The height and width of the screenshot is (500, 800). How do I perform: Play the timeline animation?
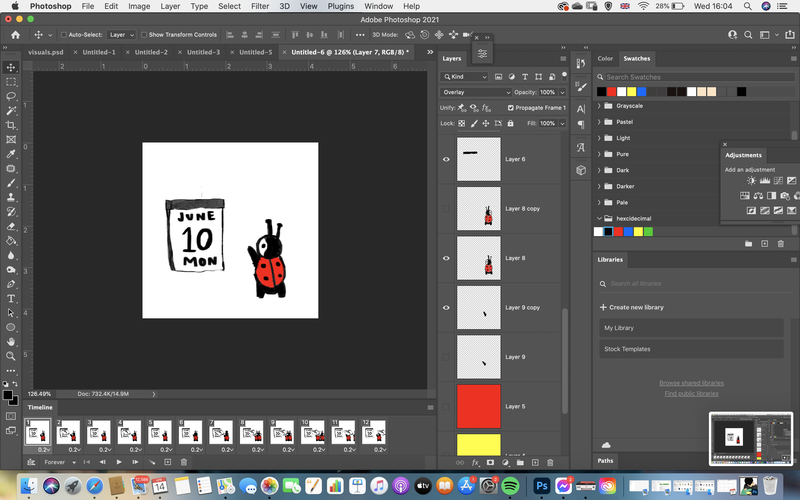(x=119, y=462)
